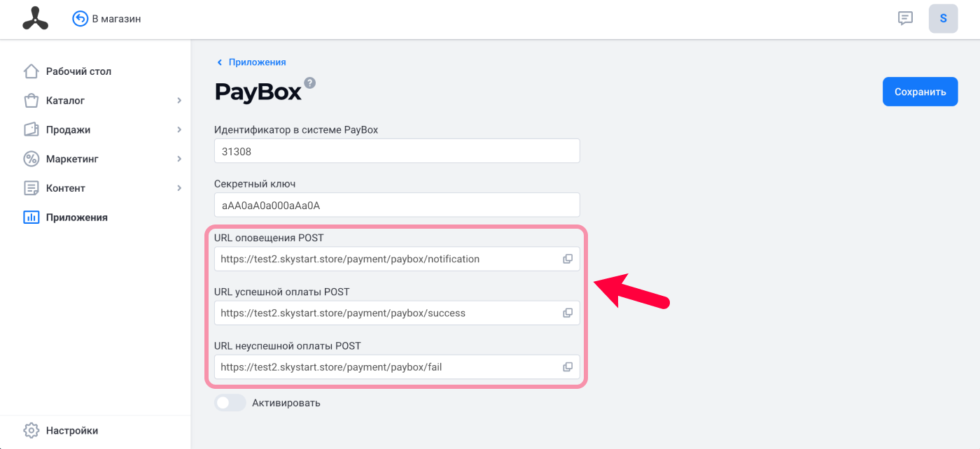
Task: Click the chevron left of Приложения breadcrumb
Action: pos(219,62)
